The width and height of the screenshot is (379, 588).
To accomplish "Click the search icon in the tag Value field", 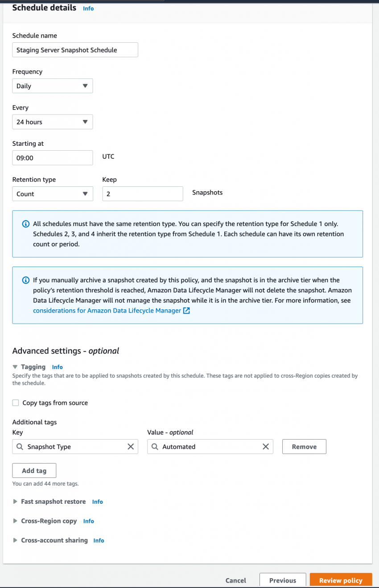I will pyautogui.click(x=155, y=446).
